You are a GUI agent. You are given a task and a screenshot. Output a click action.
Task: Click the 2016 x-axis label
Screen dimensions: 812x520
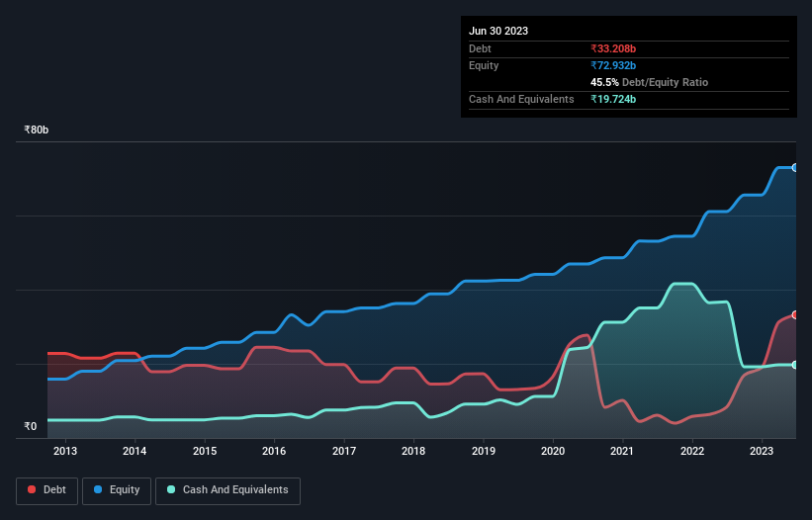click(x=274, y=451)
